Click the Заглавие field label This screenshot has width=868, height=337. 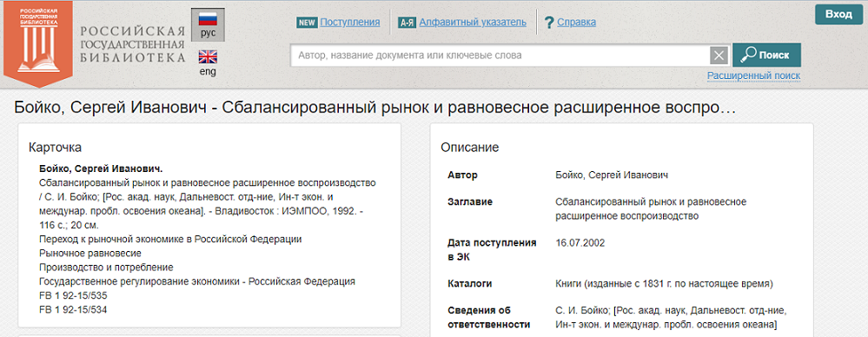click(x=469, y=202)
